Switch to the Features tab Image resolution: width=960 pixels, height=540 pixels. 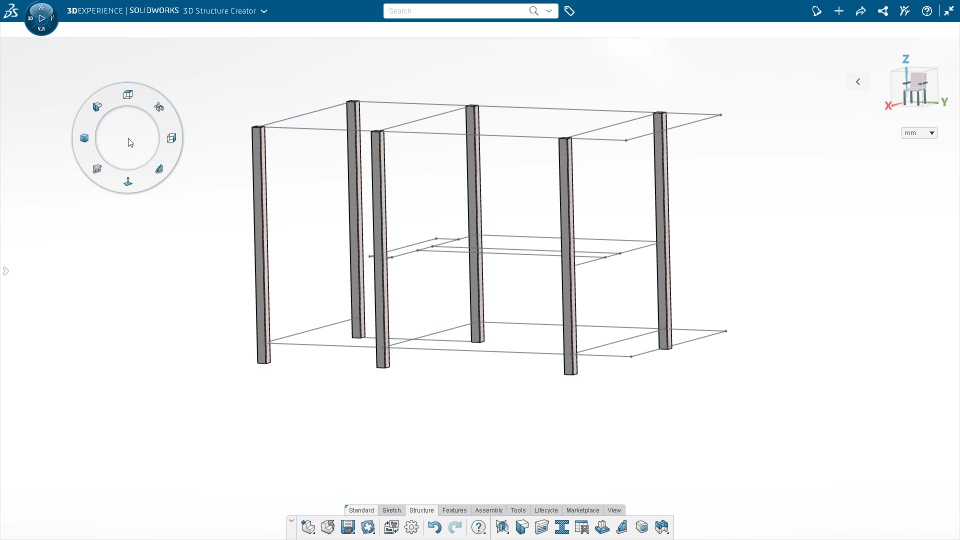454,510
